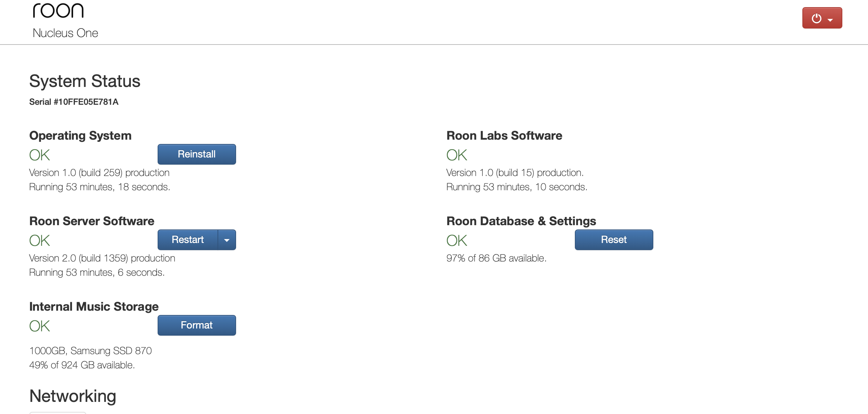Click 1000GB, Samsung SSD 870 text

pyautogui.click(x=91, y=351)
